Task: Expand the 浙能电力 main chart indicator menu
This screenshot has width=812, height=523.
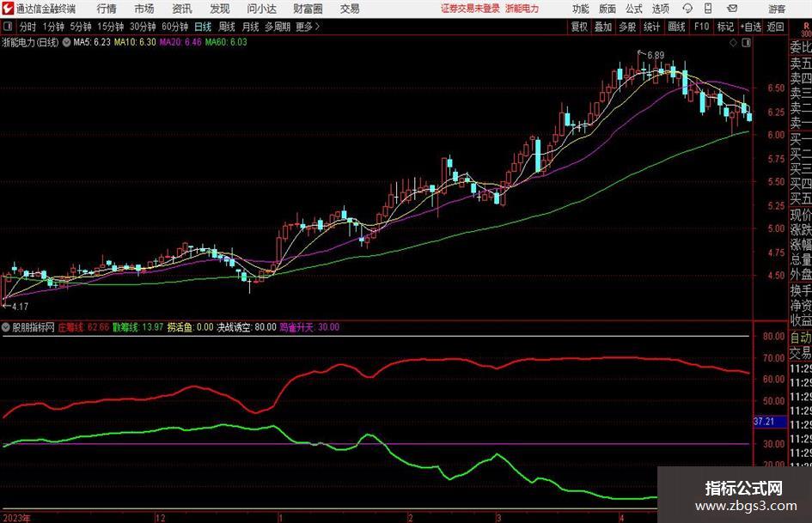Action: [66, 42]
